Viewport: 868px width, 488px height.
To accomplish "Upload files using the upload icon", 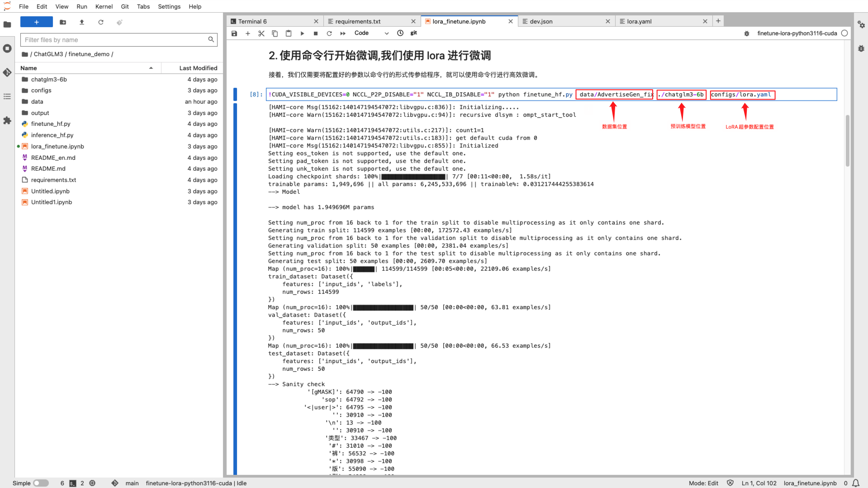I will pyautogui.click(x=82, y=22).
